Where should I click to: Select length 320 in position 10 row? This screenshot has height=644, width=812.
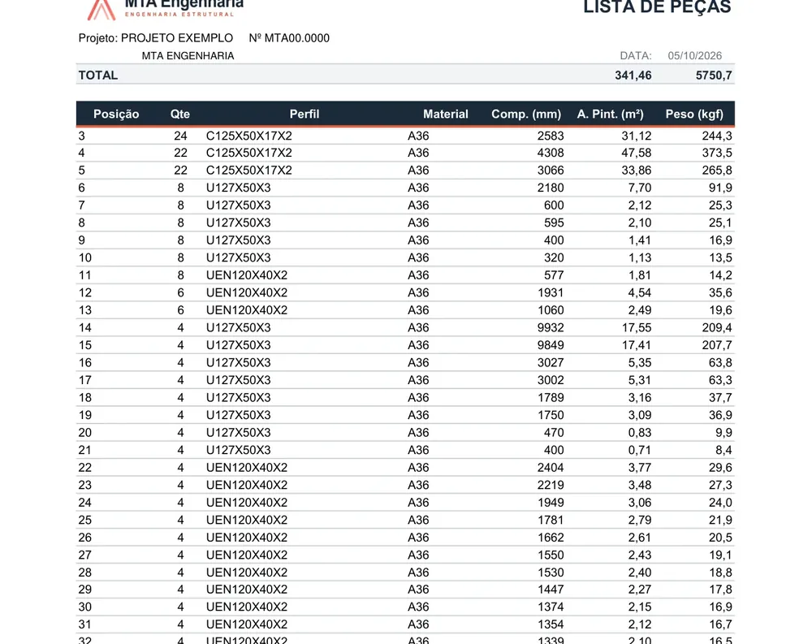(554, 258)
